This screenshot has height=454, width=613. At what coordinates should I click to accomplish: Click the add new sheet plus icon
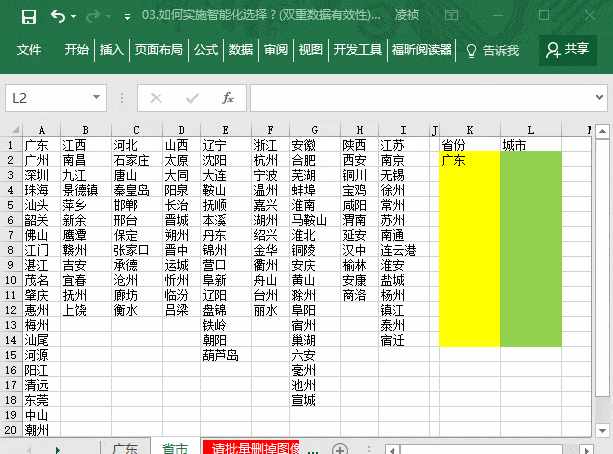pyautogui.click(x=340, y=449)
